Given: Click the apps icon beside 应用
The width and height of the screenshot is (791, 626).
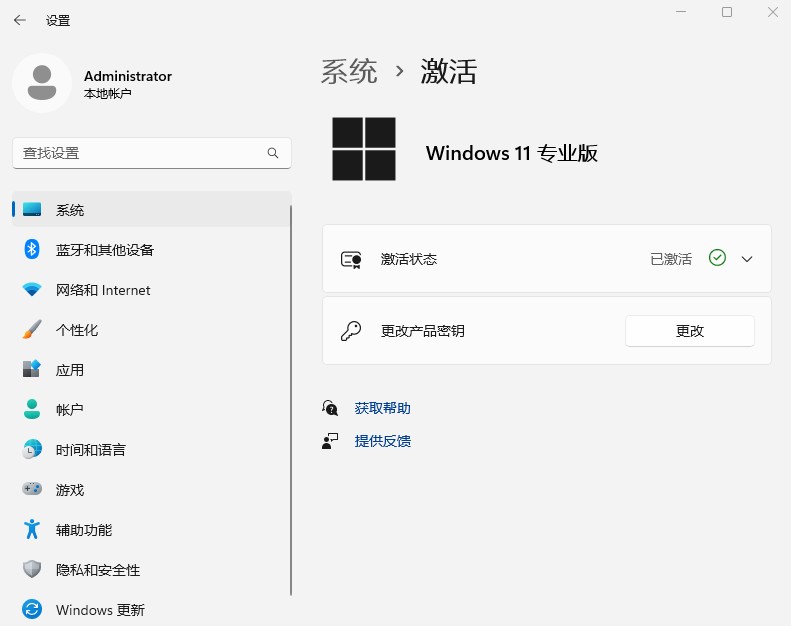Looking at the screenshot, I should 32,370.
